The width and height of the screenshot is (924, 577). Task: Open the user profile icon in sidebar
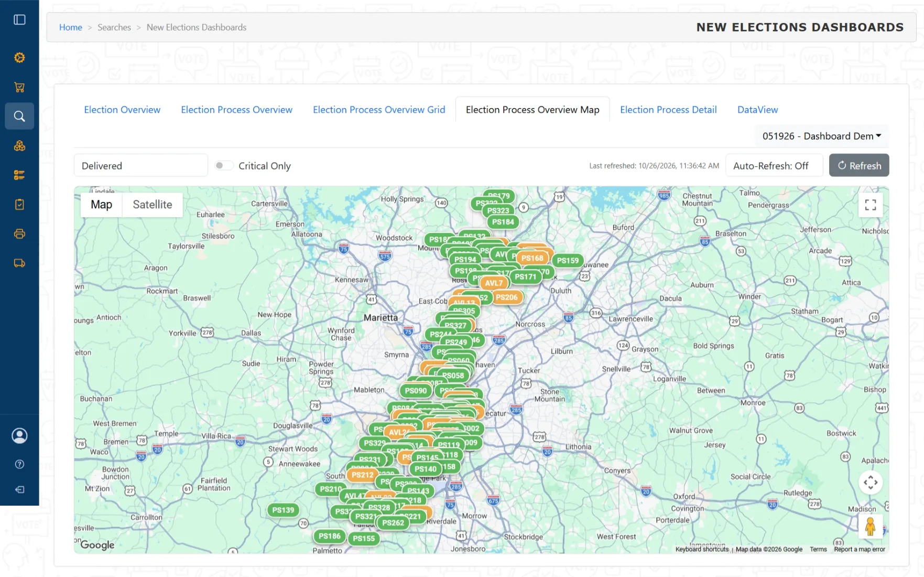[x=19, y=436]
